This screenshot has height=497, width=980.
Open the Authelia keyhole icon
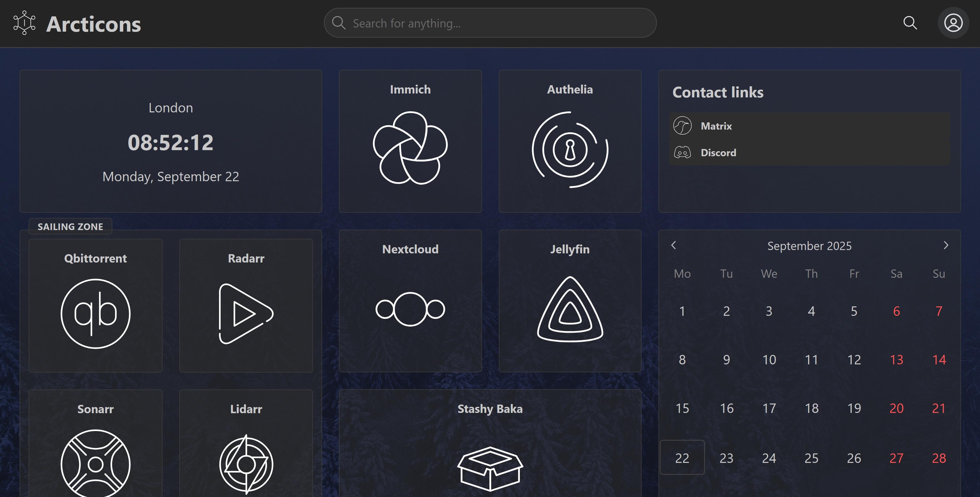[570, 150]
